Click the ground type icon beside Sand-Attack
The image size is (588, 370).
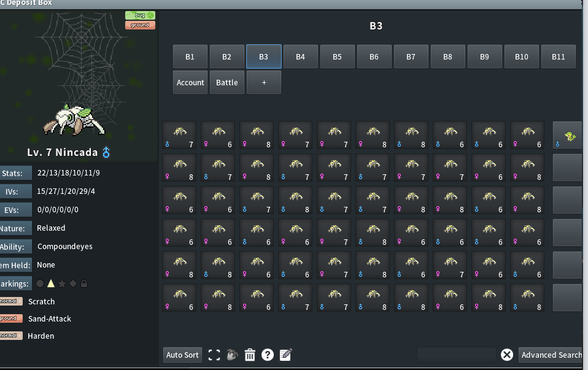point(11,318)
